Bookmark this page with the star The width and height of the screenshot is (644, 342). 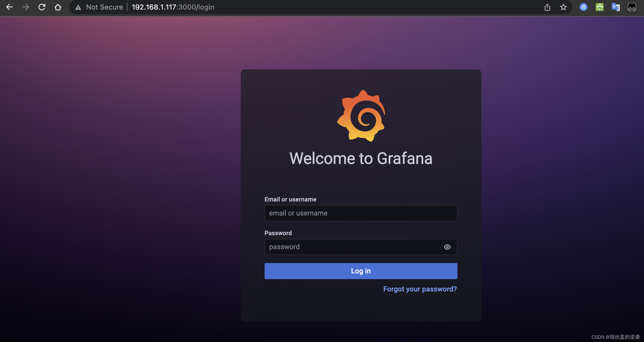click(563, 7)
